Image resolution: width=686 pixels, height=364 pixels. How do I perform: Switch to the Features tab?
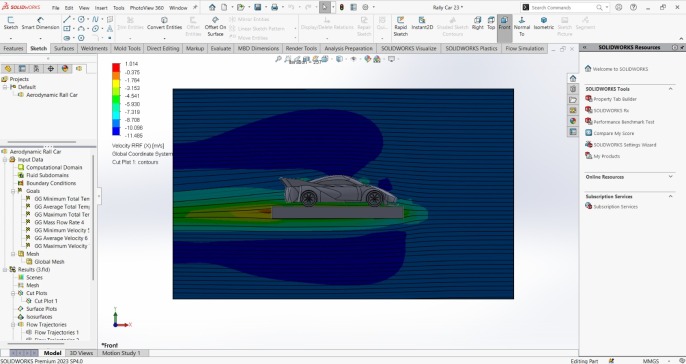(x=13, y=49)
